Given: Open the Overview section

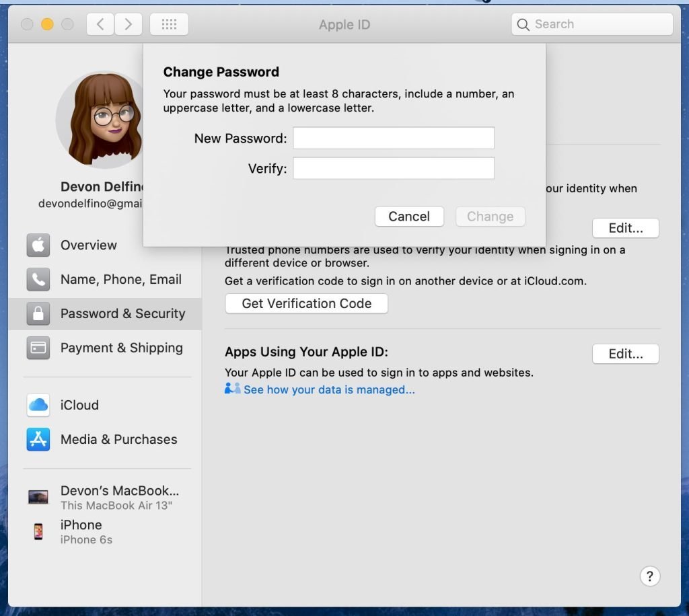Looking at the screenshot, I should click(105, 245).
